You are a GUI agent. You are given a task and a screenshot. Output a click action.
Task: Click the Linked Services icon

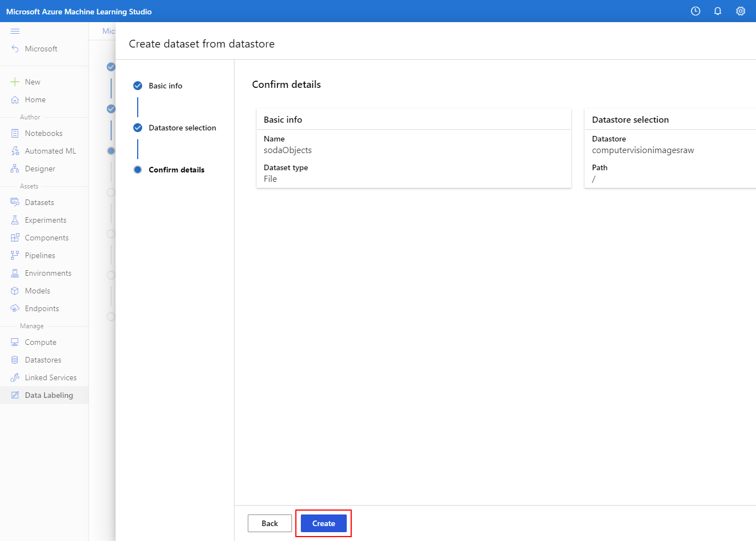tap(15, 377)
